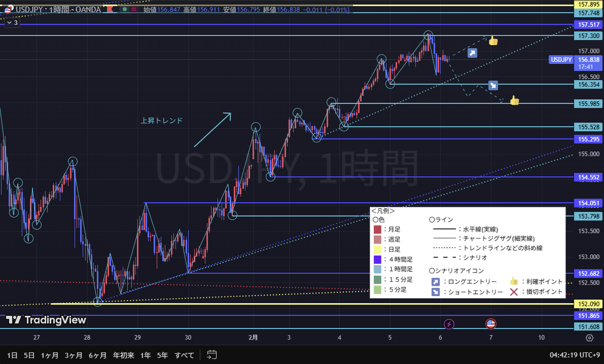This screenshot has width=604, height=364.
Task: Open the go-to-date calendar icon
Action: pyautogui.click(x=212, y=355)
